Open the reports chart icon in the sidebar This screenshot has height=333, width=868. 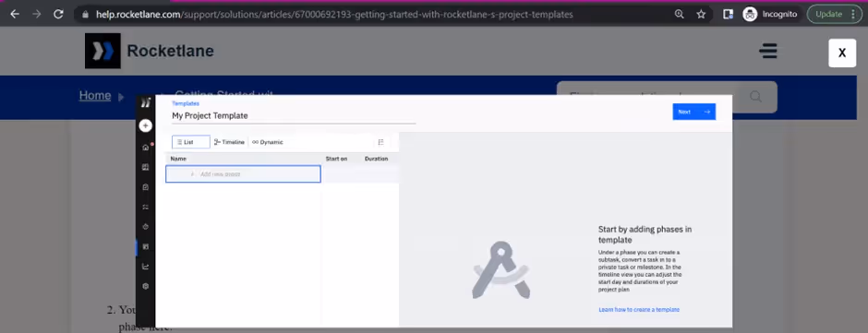point(146,266)
